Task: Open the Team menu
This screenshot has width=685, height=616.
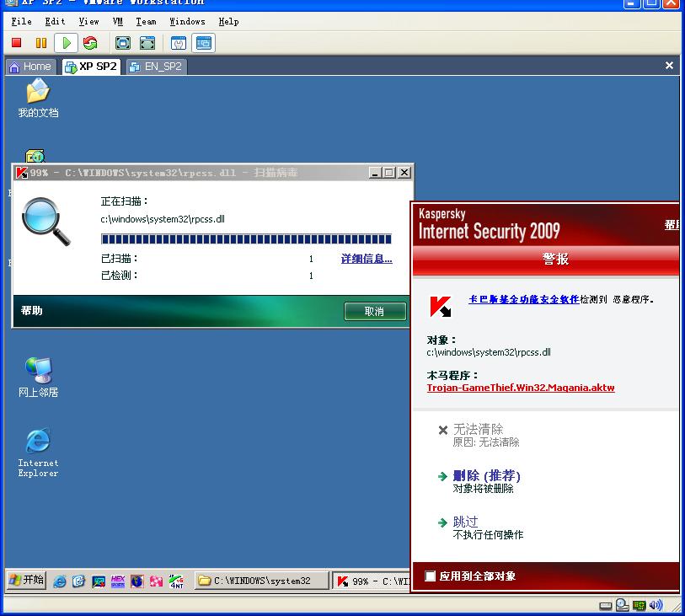Action: [146, 21]
